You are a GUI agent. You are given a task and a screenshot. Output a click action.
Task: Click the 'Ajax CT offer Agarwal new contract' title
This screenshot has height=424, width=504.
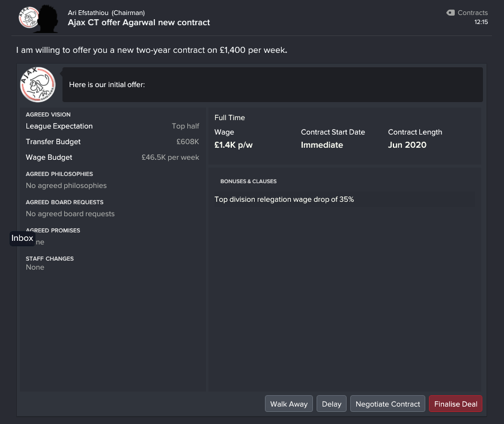pos(139,22)
